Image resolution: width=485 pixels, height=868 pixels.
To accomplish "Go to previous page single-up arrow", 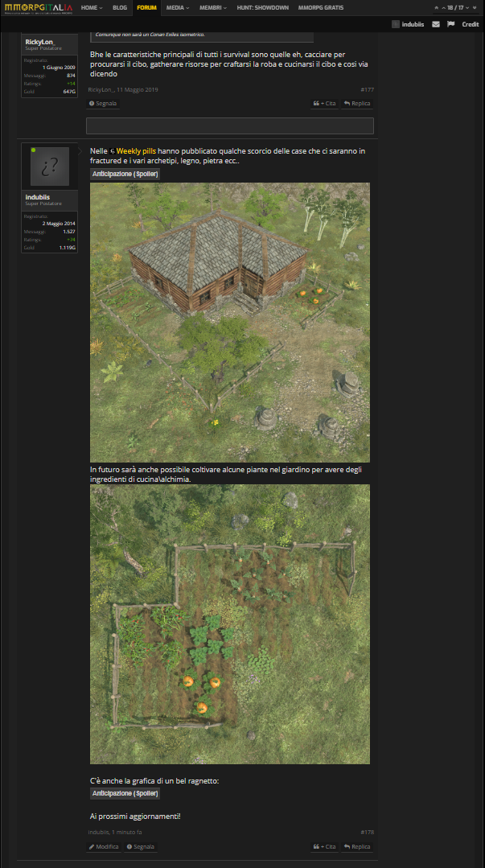I will click(x=443, y=8).
